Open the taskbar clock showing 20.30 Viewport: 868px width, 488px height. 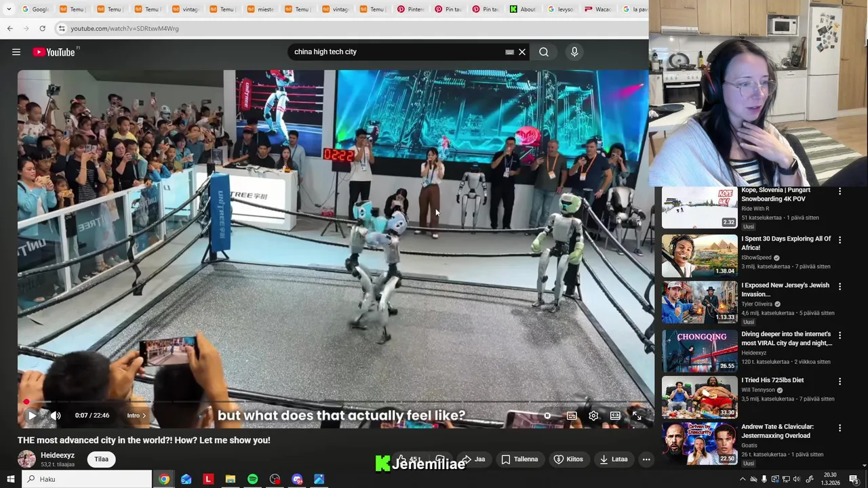tap(830, 479)
